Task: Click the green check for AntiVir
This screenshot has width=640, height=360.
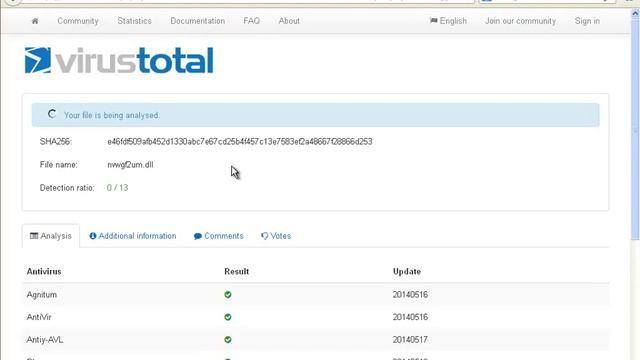Action: tap(228, 317)
